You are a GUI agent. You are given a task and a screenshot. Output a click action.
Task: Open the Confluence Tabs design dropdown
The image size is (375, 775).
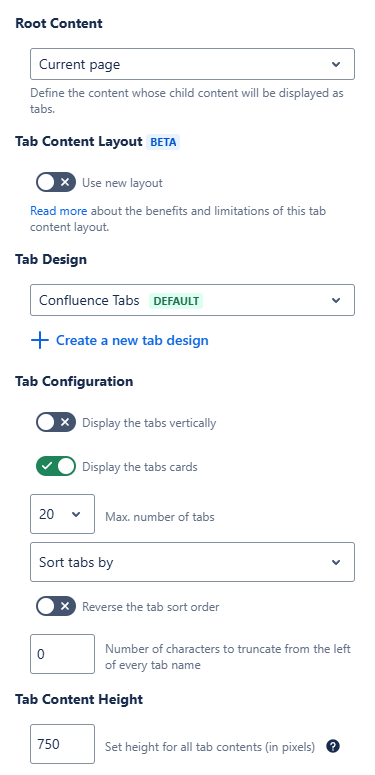[x=192, y=300]
